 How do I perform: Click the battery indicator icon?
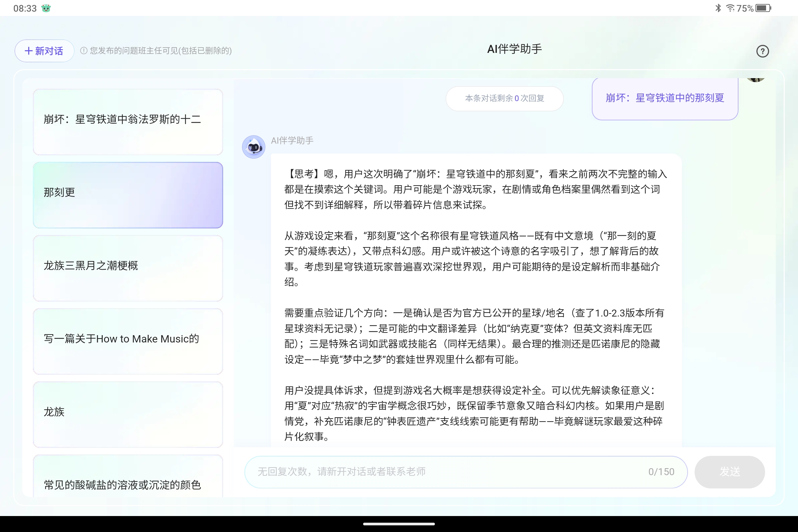tap(763, 8)
